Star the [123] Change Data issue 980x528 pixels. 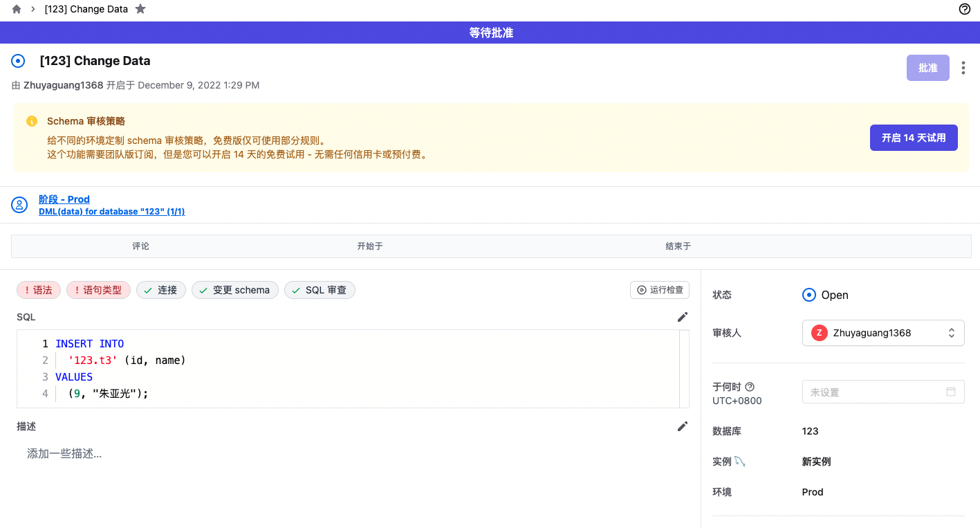(x=140, y=10)
